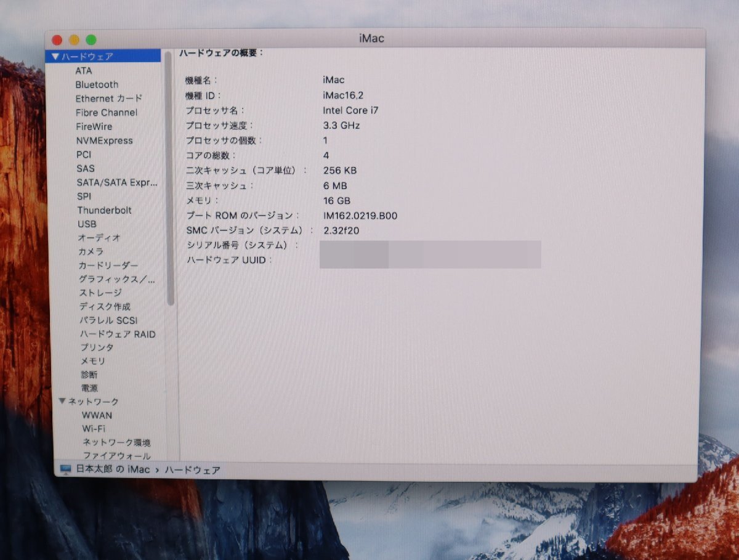
Task: Collapse the ハードウェア disclosure triangle
Action: [x=55, y=56]
